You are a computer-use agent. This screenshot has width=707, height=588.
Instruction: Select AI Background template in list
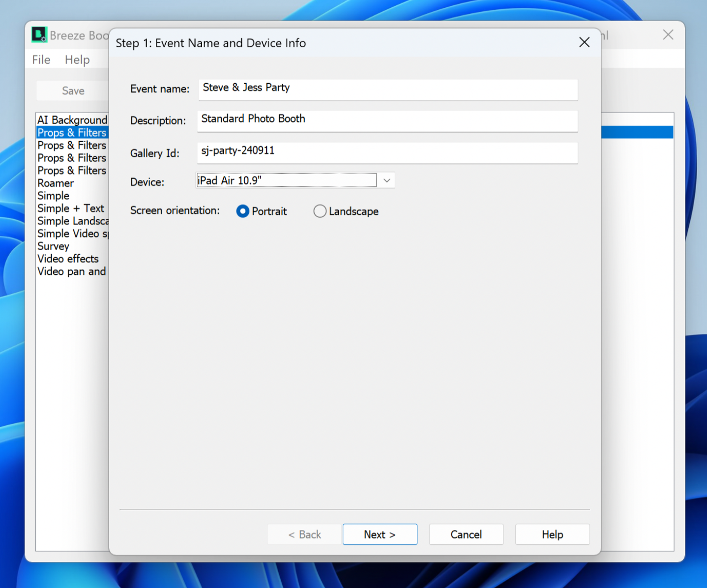(x=72, y=120)
